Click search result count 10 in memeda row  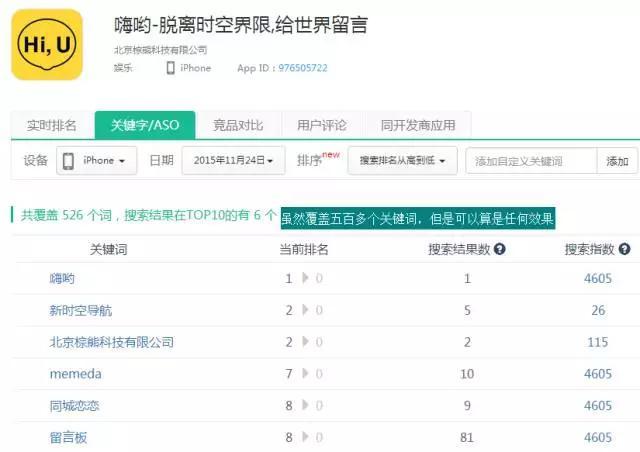coord(467,374)
